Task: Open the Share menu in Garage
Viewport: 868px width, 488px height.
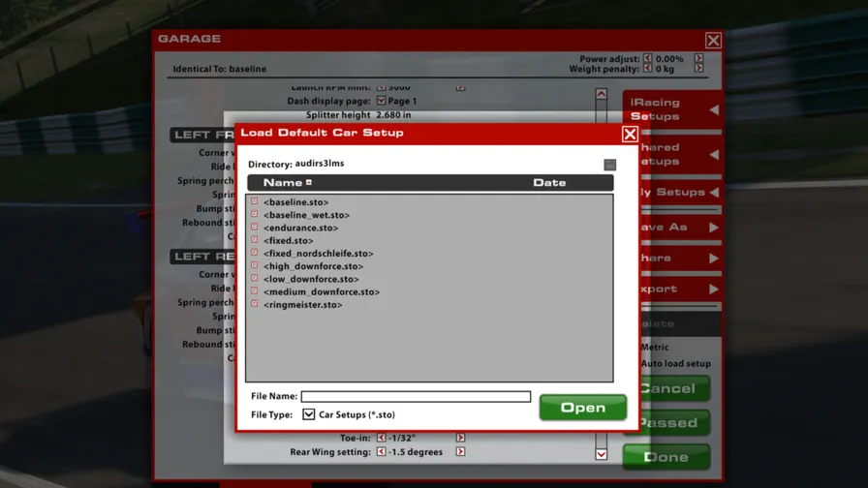Action: (680, 258)
